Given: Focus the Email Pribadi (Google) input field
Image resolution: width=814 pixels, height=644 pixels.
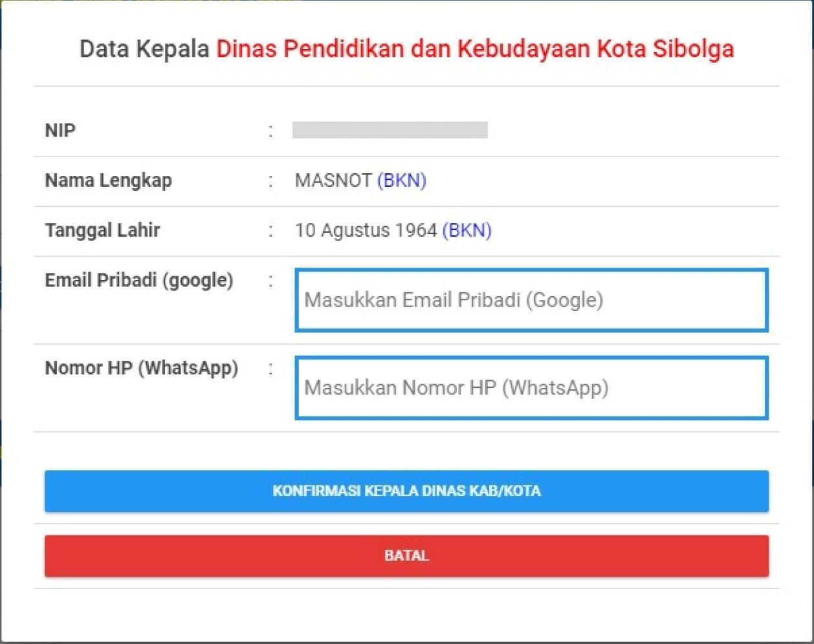Looking at the screenshot, I should (x=531, y=301).
